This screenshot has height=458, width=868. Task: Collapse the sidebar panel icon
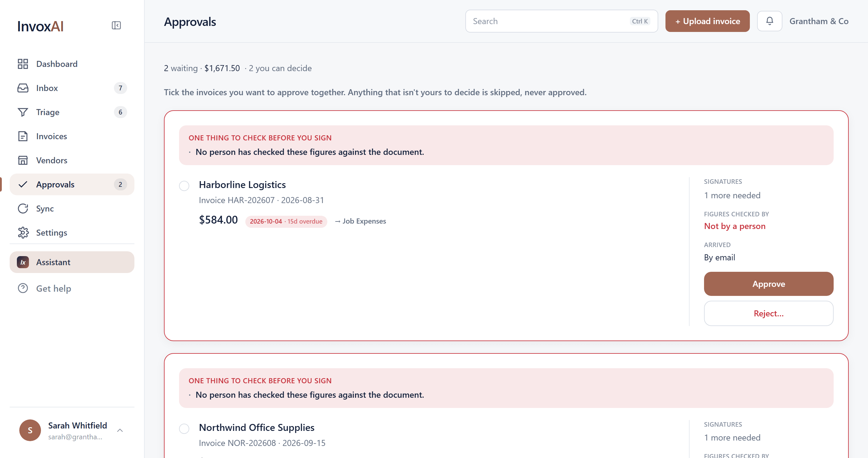(116, 26)
